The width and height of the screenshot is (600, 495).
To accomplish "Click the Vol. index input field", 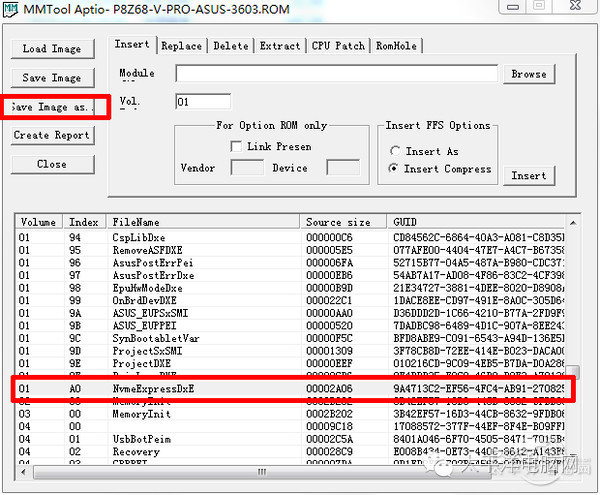I will click(x=203, y=101).
